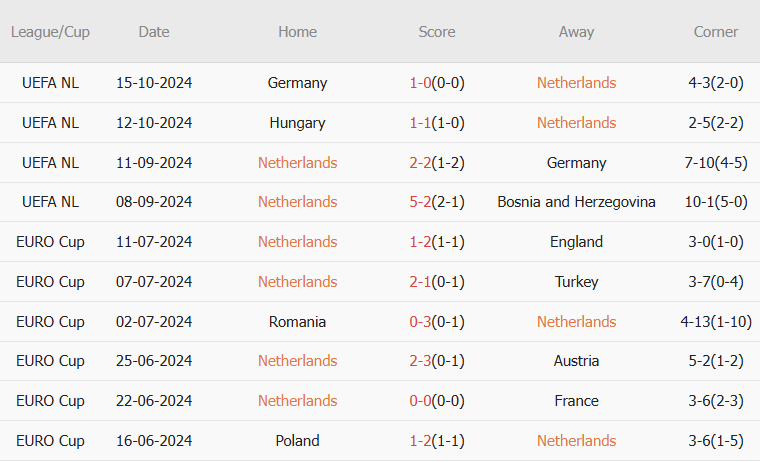This screenshot has height=462, width=760.
Task: Open the 1-0(0-0) score link
Action: (437, 83)
